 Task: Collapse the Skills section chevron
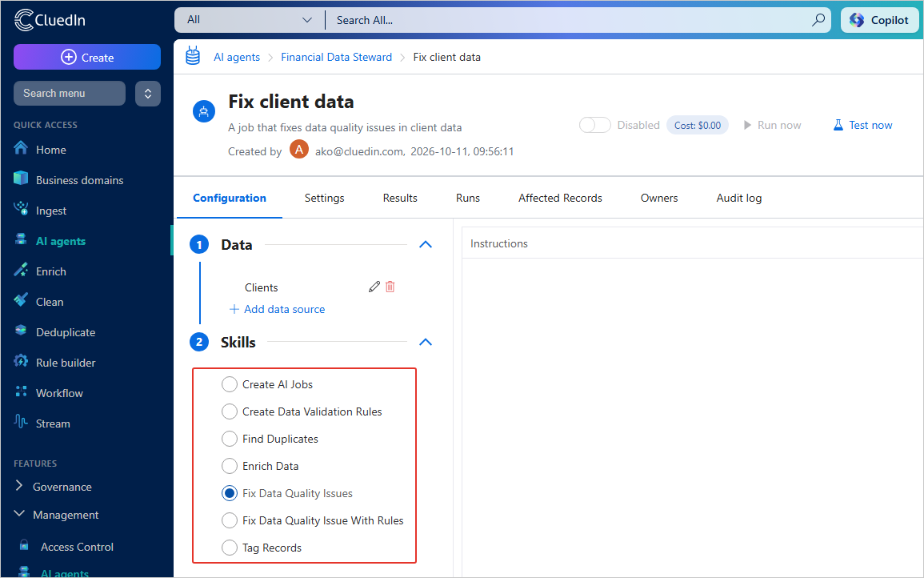coord(426,342)
